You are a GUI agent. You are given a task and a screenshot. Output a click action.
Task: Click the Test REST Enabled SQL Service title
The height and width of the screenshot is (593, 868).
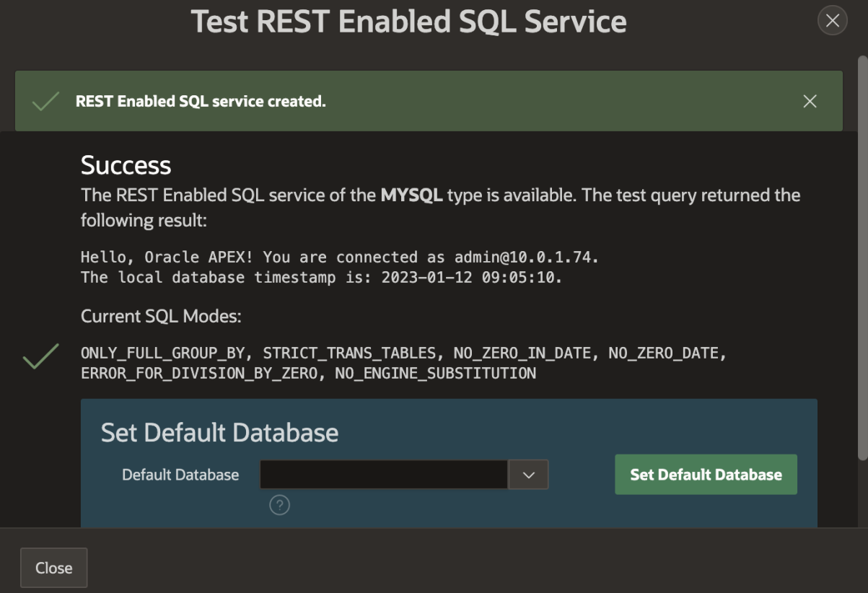click(408, 22)
